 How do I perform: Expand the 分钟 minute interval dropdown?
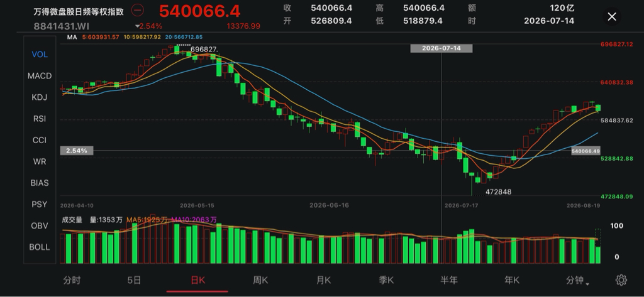pyautogui.click(x=578, y=281)
